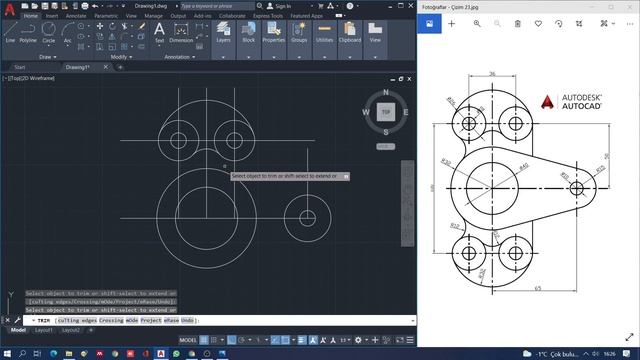Open the Layers panel button
This screenshot has height=360, width=640.
(x=223, y=32)
